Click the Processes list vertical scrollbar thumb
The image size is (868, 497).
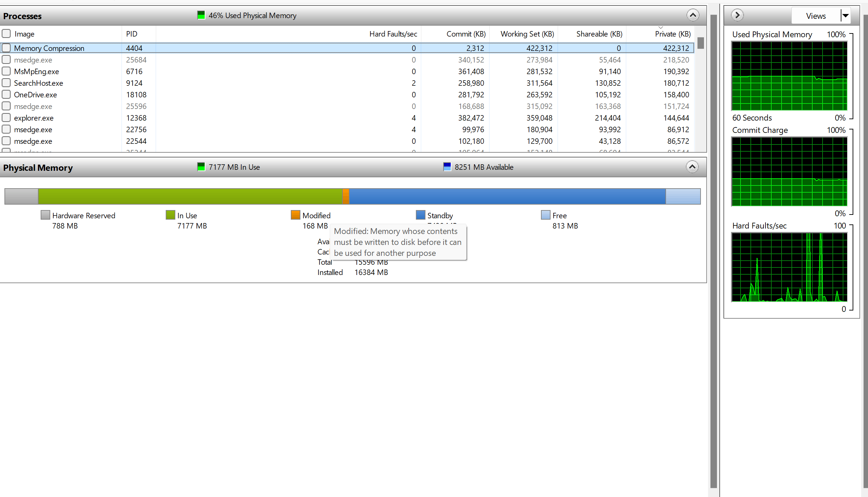[x=700, y=43]
